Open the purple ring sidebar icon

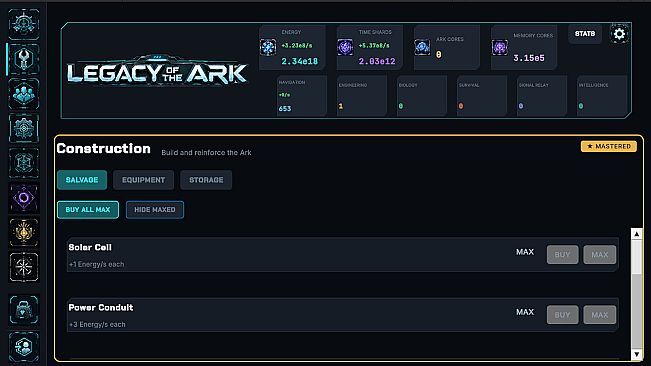point(24,198)
